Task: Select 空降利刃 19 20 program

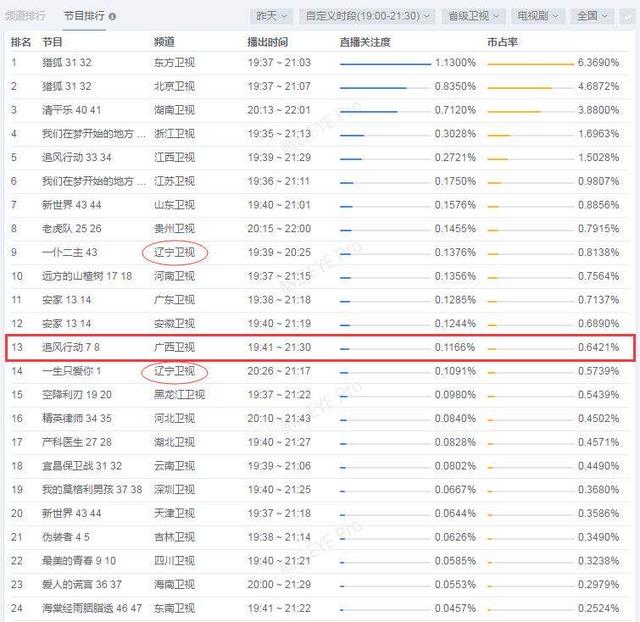Action: [x=77, y=394]
